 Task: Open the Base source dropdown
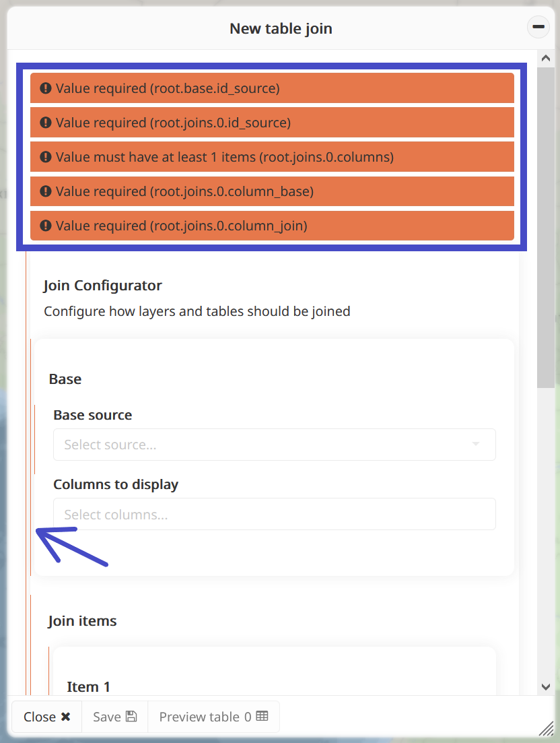coord(274,445)
